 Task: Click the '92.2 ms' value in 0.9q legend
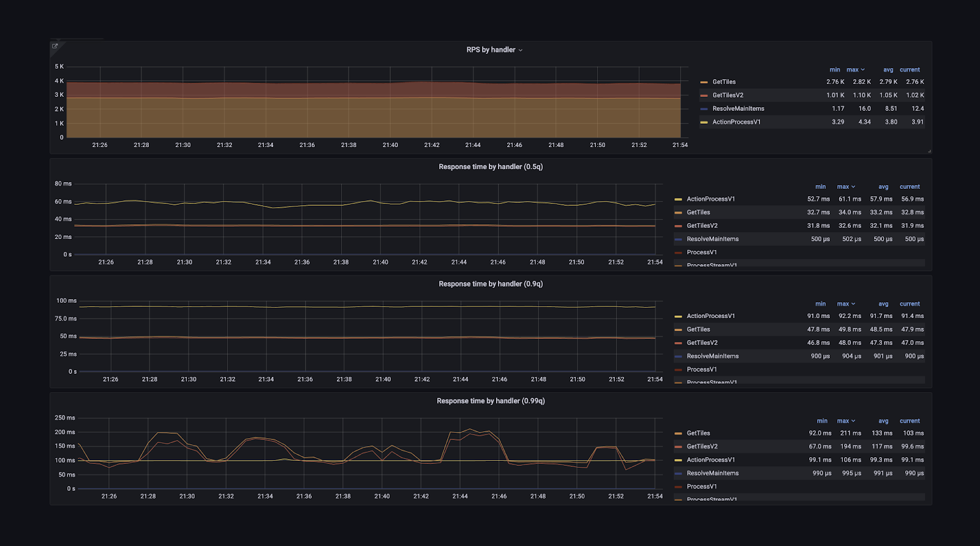(850, 316)
